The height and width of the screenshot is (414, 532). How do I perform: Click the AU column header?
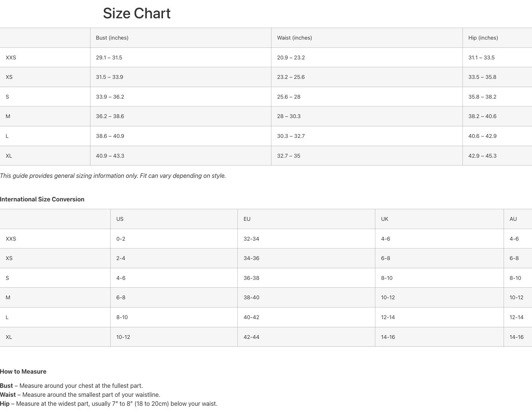click(x=513, y=219)
